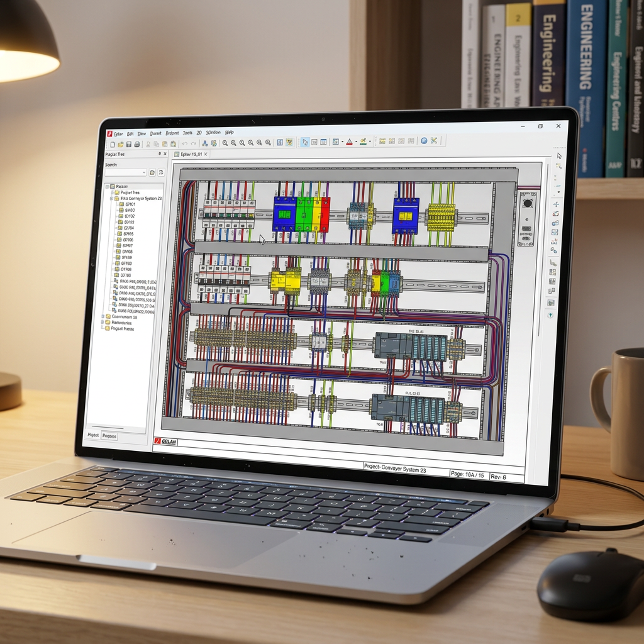
Task: Click the arrow pointer tool in the right toolbar
Action: click(559, 156)
